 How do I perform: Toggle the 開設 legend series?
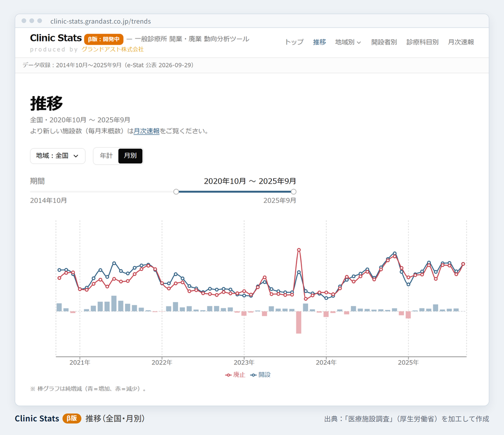(261, 375)
